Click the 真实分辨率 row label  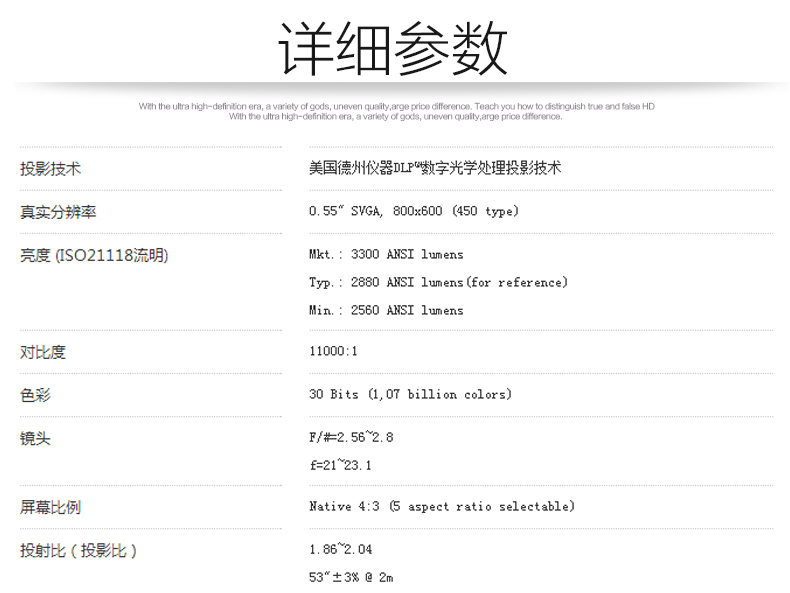[58, 212]
